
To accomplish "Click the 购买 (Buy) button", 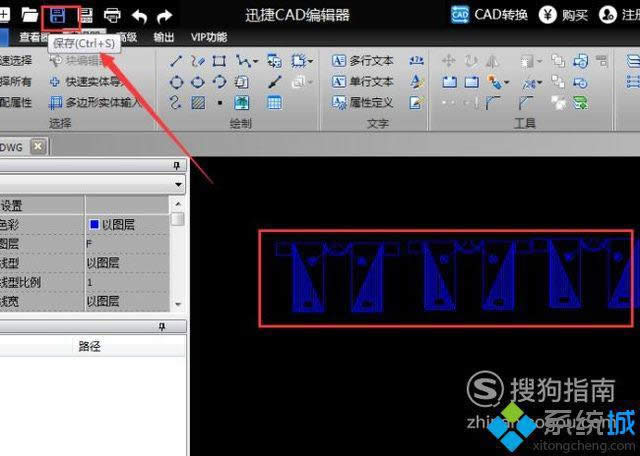I will (x=563, y=15).
